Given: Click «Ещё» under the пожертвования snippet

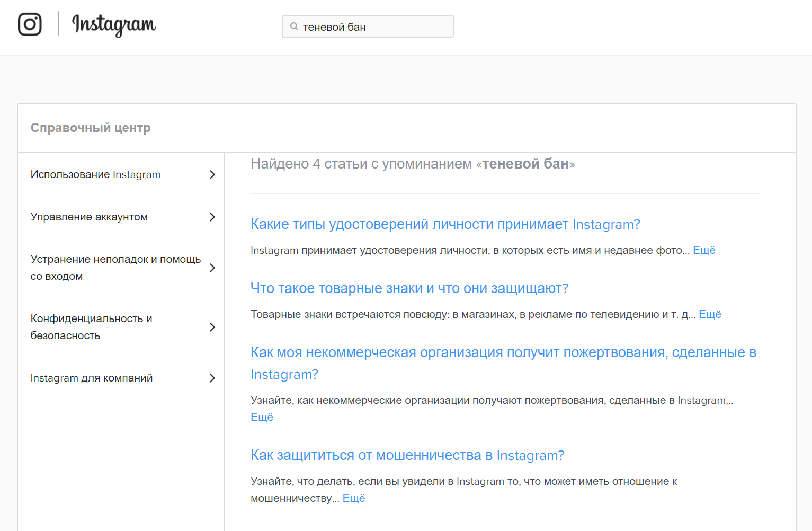Looking at the screenshot, I should click(262, 417).
